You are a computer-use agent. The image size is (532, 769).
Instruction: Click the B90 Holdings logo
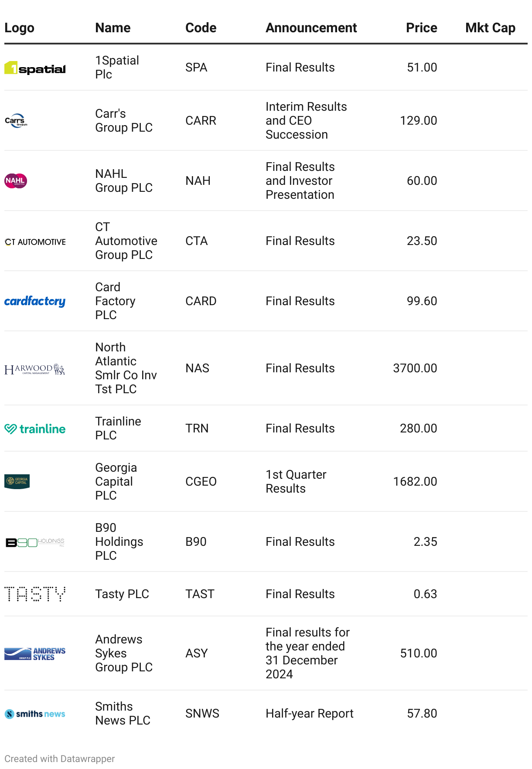point(35,542)
